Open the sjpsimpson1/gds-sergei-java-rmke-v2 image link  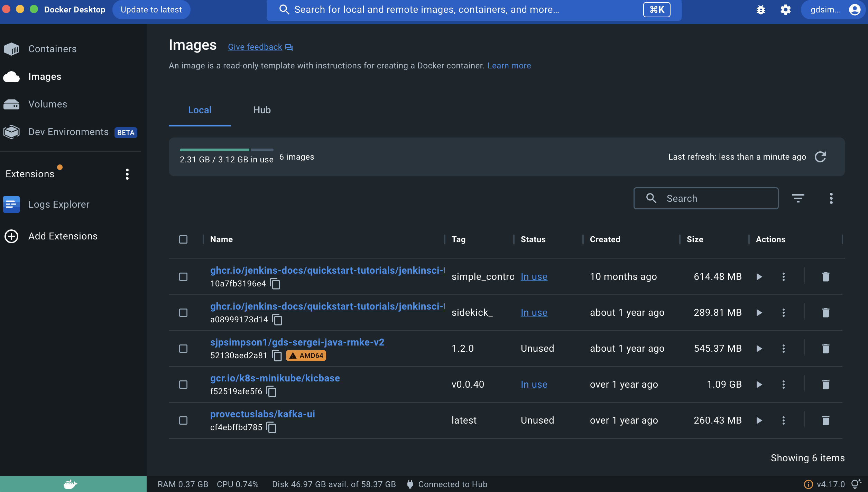coord(297,342)
